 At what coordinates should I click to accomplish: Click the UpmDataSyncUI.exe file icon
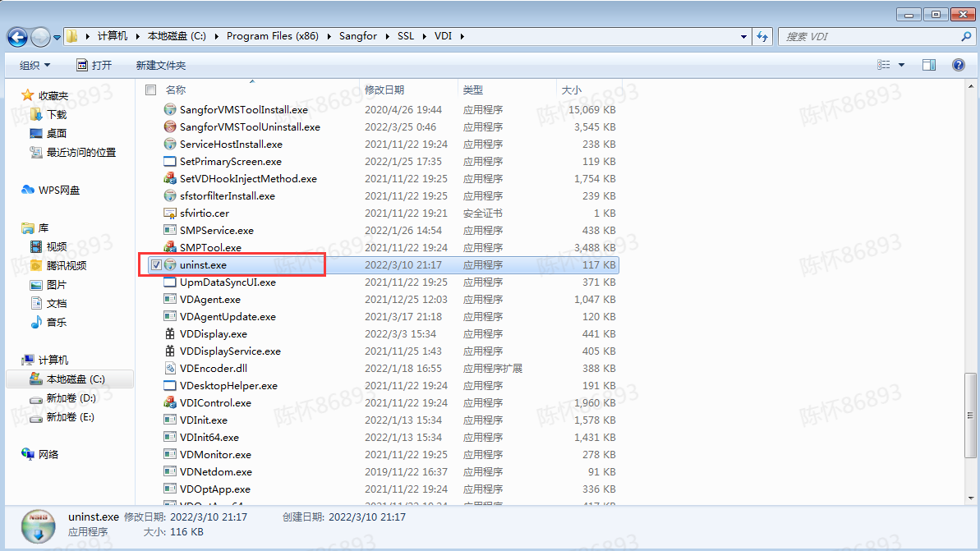point(170,282)
